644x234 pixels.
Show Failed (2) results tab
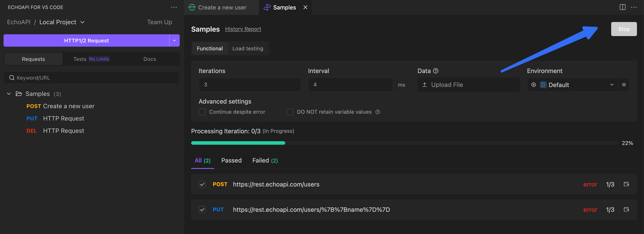coord(265,160)
